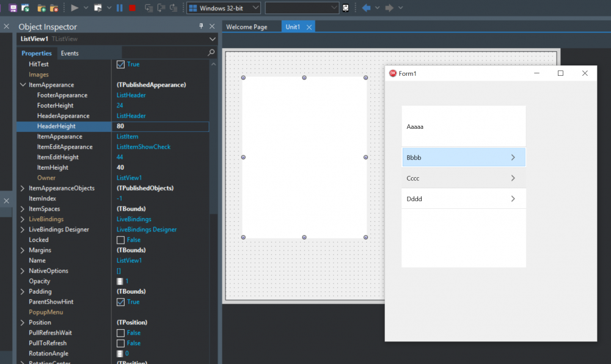Click the device icon beside empty combo

(346, 8)
